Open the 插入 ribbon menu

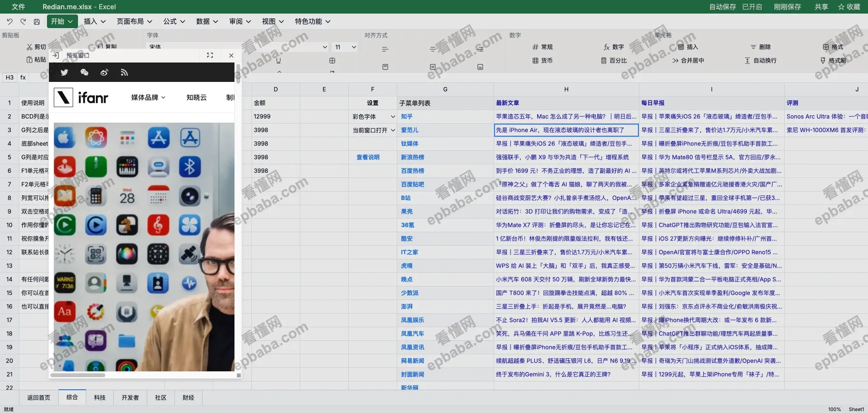(x=94, y=21)
